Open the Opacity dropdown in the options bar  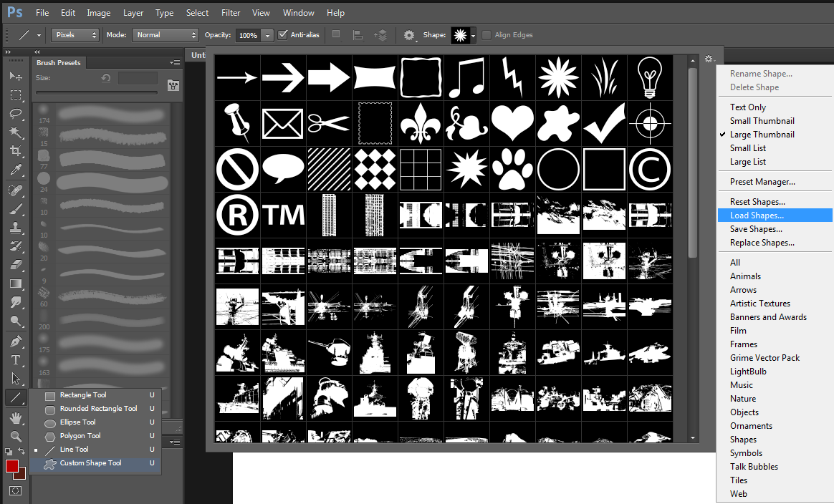268,34
